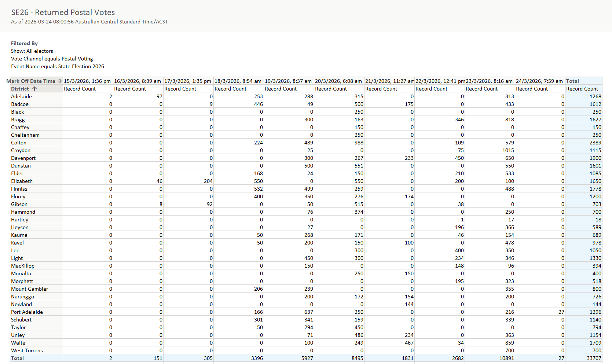This screenshot has width=612, height=364.
Task: Click the District ascending sort arrow
Action: pos(34,89)
